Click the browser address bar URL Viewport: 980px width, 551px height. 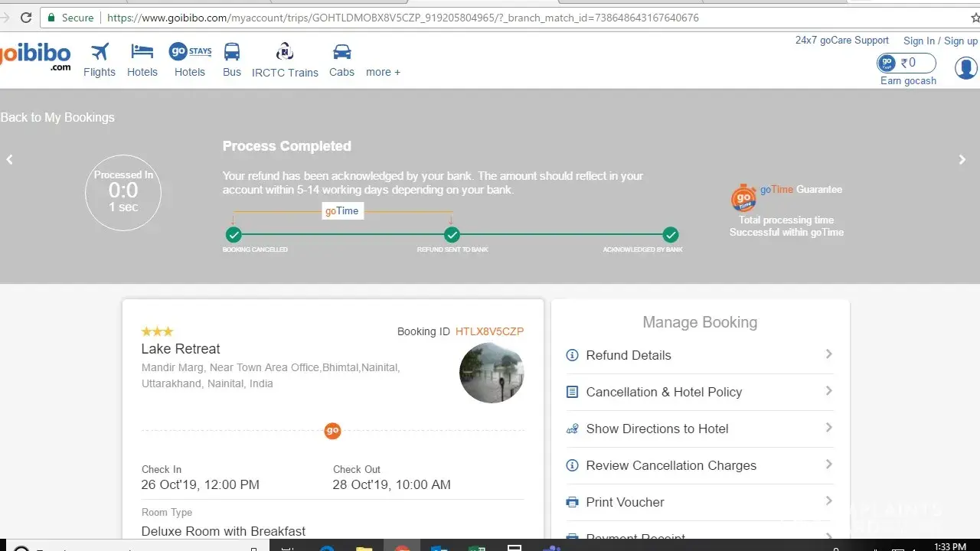[403, 18]
